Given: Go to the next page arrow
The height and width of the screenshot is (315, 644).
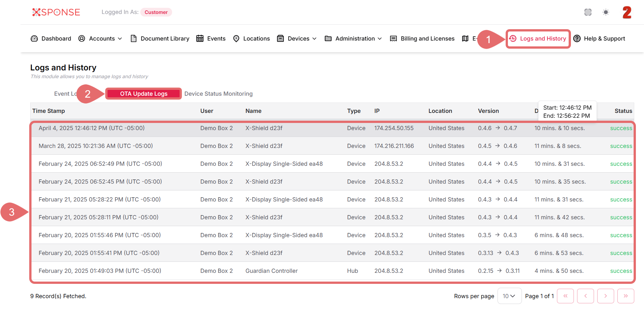Looking at the screenshot, I should (x=605, y=296).
